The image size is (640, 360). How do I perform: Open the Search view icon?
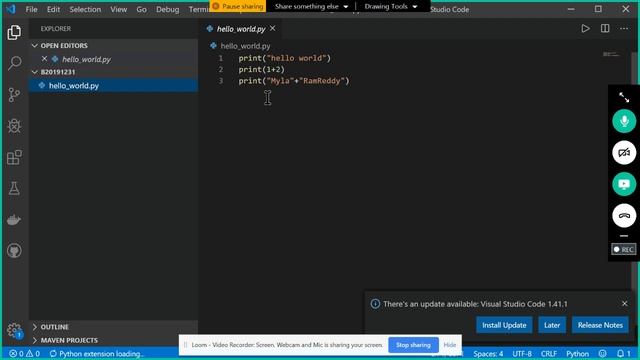click(x=14, y=63)
